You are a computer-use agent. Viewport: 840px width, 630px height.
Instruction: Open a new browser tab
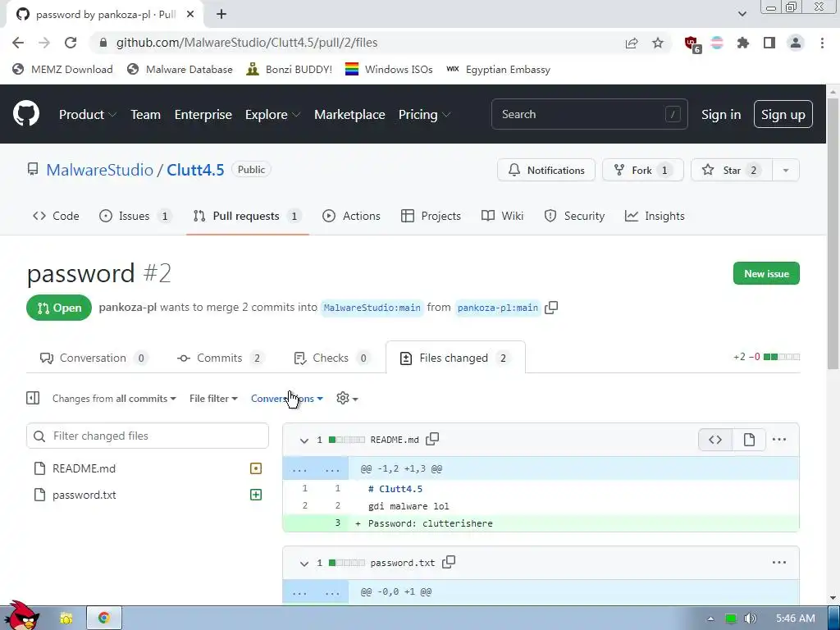tap(221, 15)
